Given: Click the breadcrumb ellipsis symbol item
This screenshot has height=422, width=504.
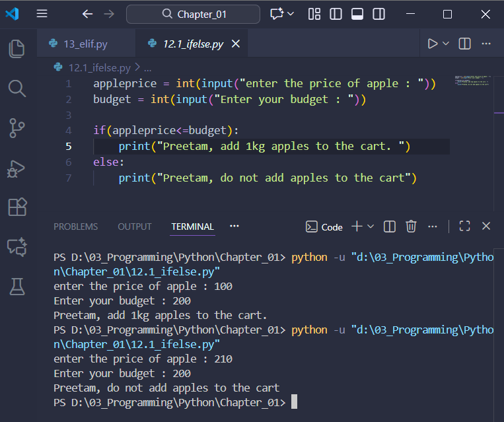Looking at the screenshot, I should pos(147,68).
